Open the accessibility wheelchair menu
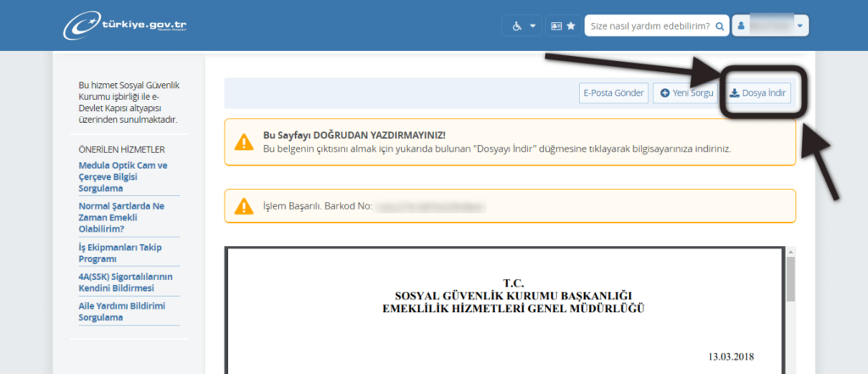The width and height of the screenshot is (868, 374). (x=521, y=25)
